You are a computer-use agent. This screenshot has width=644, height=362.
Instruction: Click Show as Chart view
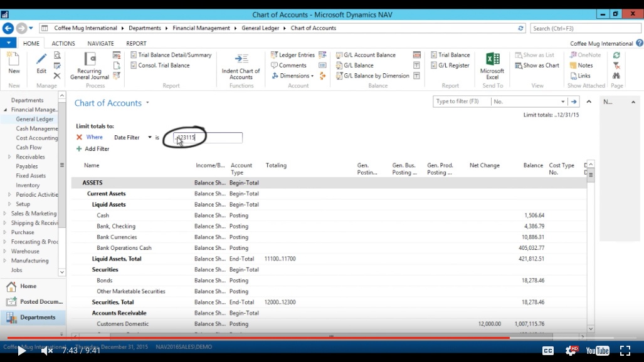537,65
